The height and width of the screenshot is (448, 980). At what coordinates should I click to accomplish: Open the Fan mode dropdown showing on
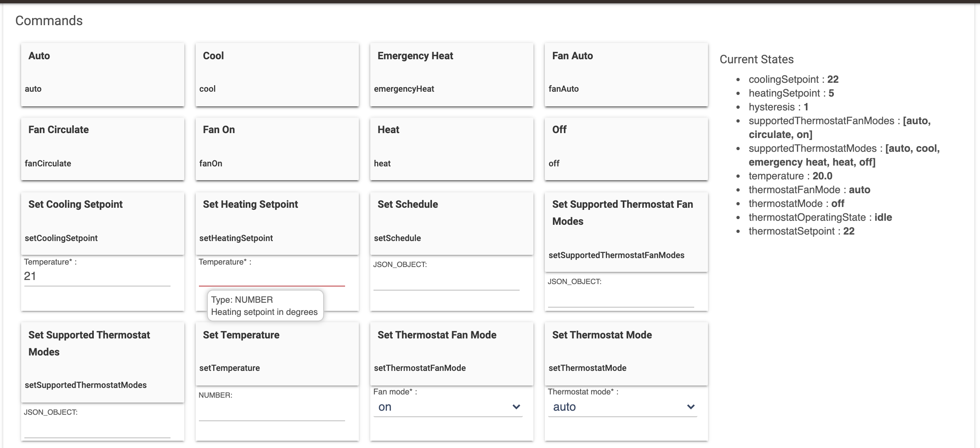tap(448, 407)
